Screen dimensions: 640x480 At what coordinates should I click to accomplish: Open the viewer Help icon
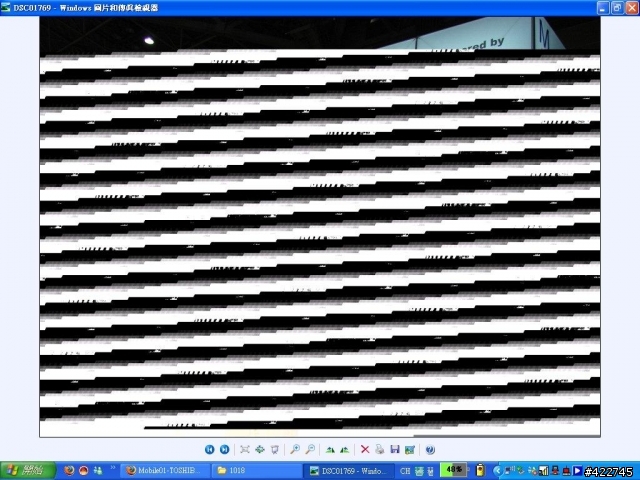[x=430, y=449]
